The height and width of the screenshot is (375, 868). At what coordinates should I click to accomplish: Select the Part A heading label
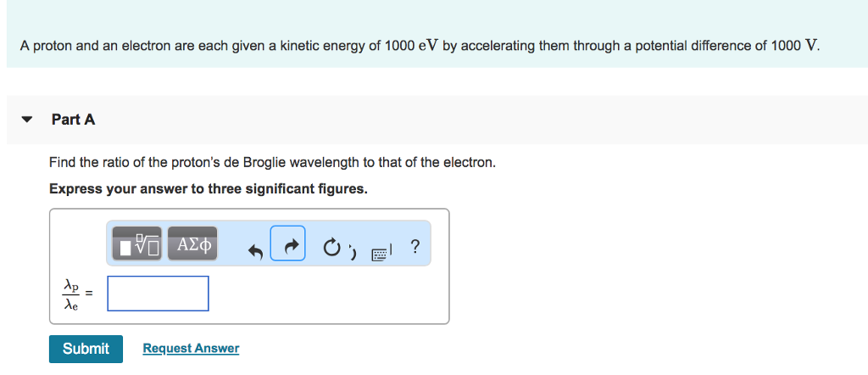[x=73, y=120]
